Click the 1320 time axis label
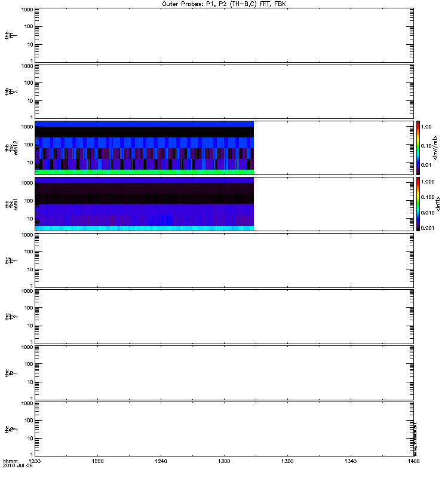This screenshot has height=478, width=448. pyautogui.click(x=287, y=461)
